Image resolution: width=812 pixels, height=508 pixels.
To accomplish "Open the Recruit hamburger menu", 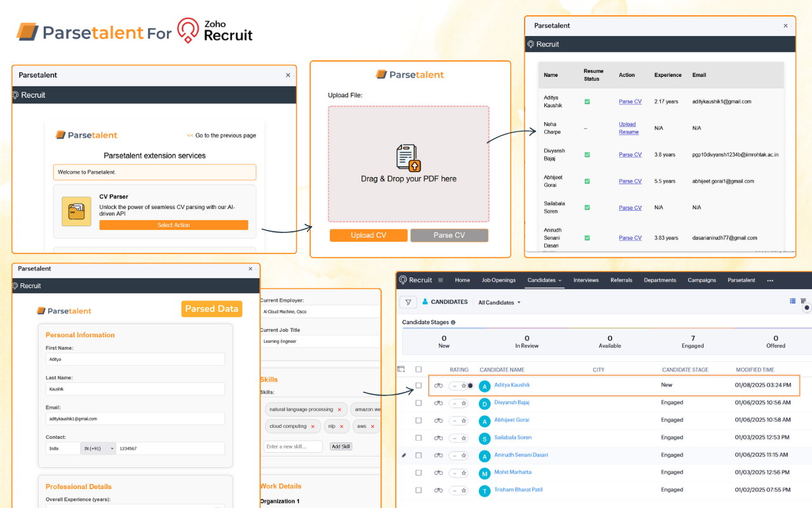I will click(440, 280).
